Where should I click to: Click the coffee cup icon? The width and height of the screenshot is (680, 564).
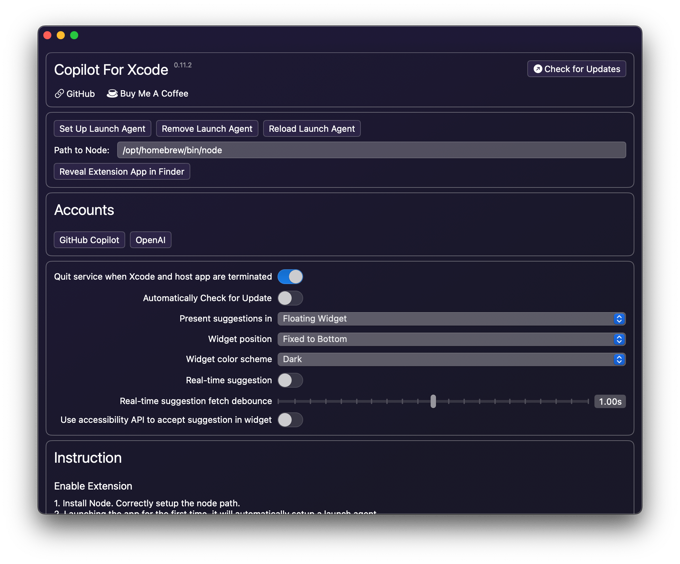pyautogui.click(x=112, y=94)
